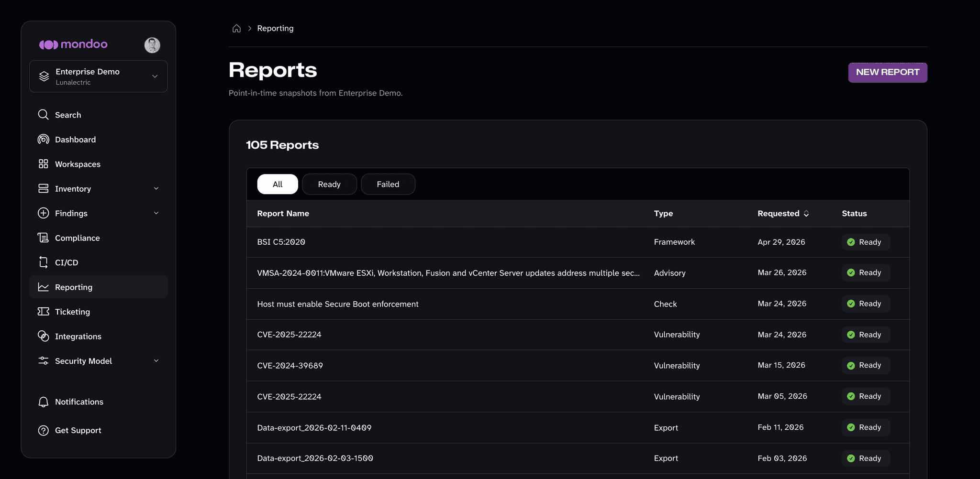Click the Ticketing ticket icon
Screen dimensions: 980x479
(x=43, y=312)
